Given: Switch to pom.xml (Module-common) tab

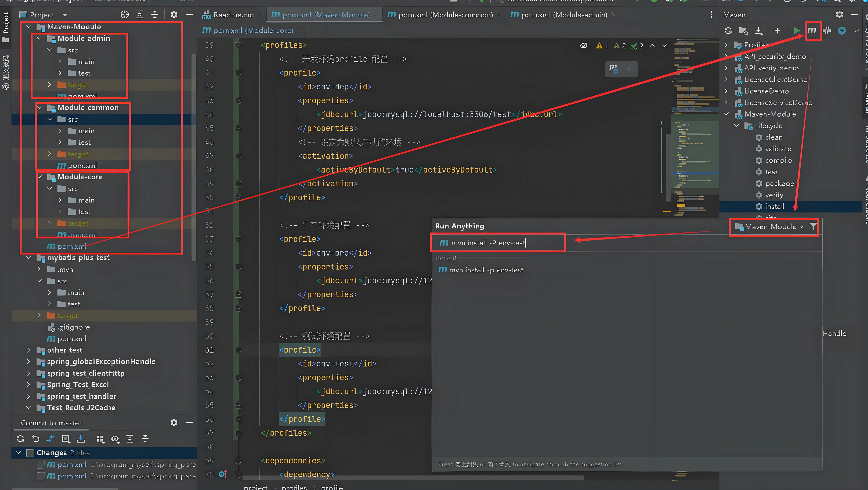Looking at the screenshot, I should pos(445,15).
